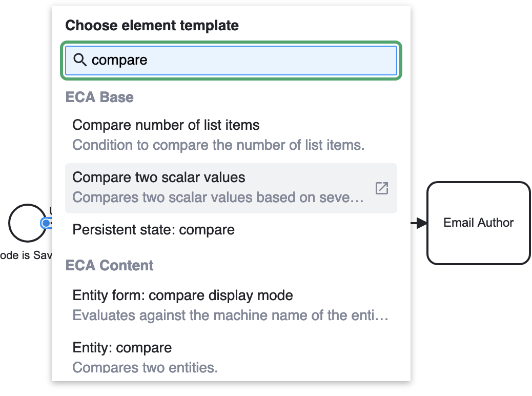
Task: Click 'Condition to compare the number' description
Action: point(218,145)
